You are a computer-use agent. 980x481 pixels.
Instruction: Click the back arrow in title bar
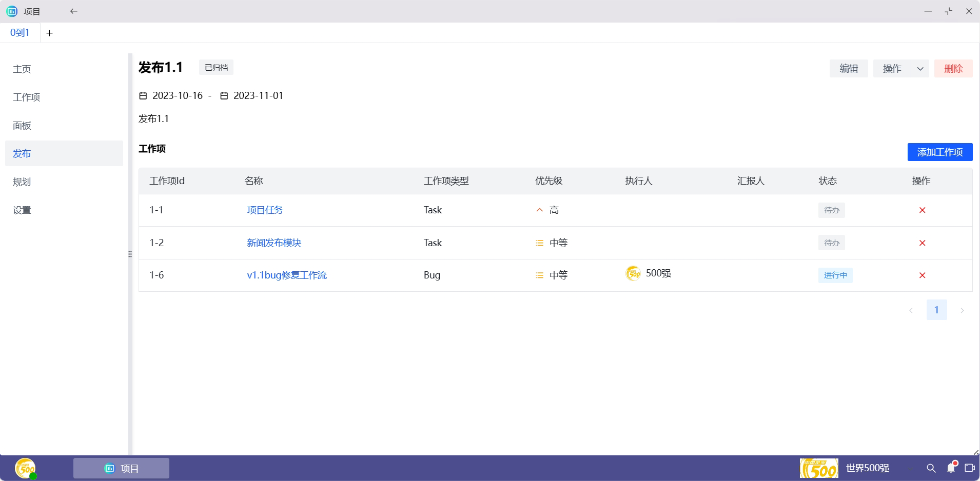coord(74,11)
